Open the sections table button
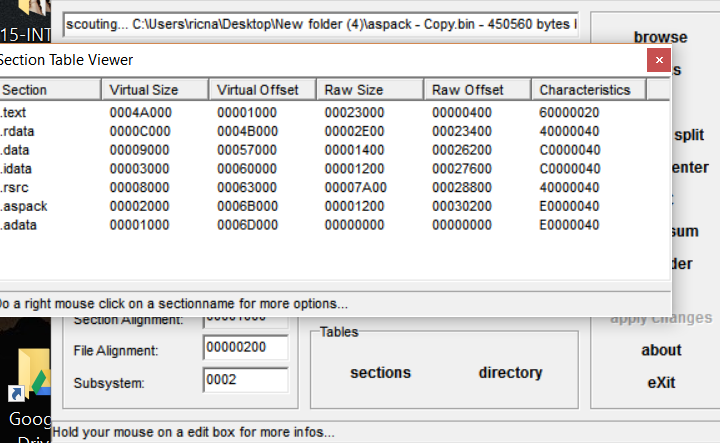The height and width of the screenshot is (443, 720). pos(380,373)
